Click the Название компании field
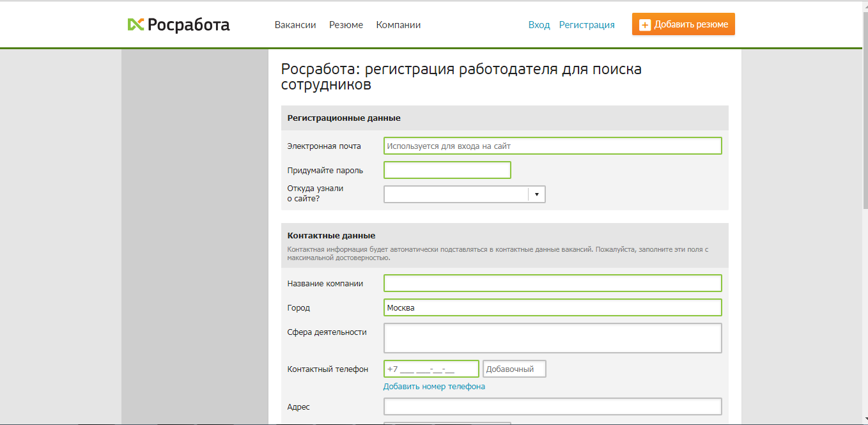The width and height of the screenshot is (868, 425). click(552, 282)
